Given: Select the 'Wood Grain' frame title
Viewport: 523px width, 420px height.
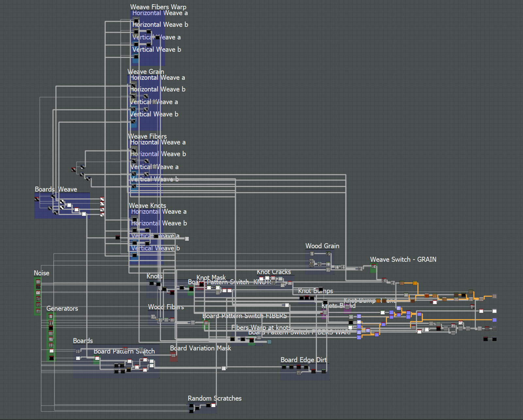Looking at the screenshot, I should [x=322, y=246].
